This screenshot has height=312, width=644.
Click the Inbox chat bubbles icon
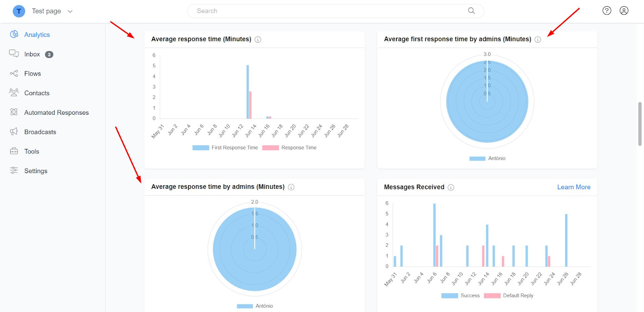[14, 54]
